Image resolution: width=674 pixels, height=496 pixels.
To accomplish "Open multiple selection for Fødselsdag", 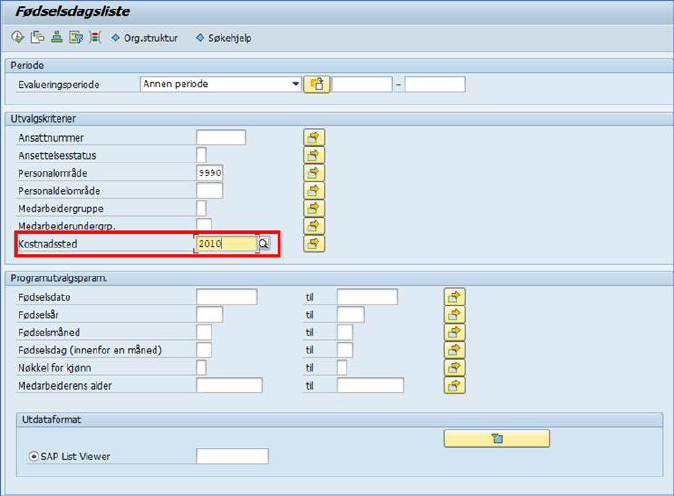I will 454,350.
